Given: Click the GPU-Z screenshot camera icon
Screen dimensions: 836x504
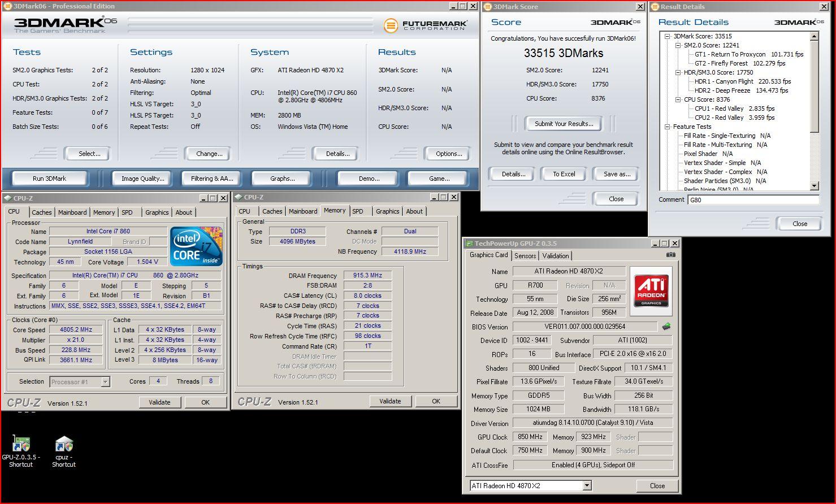Looking at the screenshot, I should tap(670, 255).
